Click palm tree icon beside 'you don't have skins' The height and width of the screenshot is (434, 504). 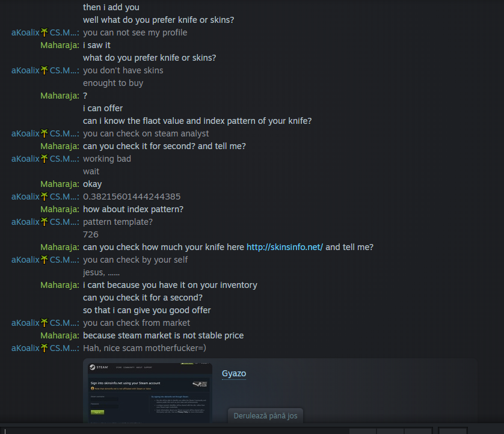click(44, 70)
